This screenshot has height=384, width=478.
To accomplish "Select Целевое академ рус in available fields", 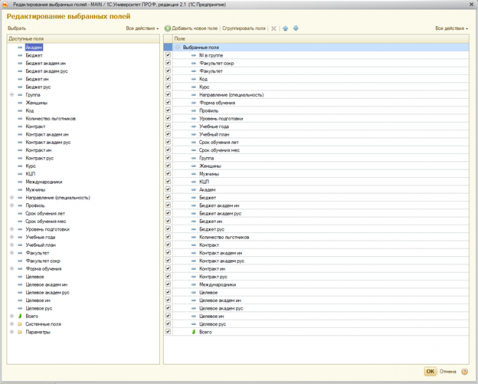I will click(x=47, y=293).
